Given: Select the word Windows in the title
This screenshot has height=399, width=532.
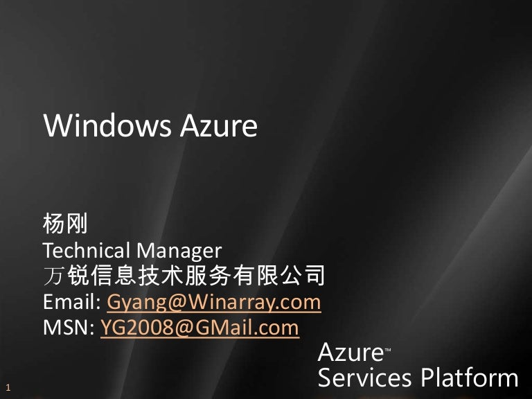Looking at the screenshot, I should pyautogui.click(x=107, y=125).
